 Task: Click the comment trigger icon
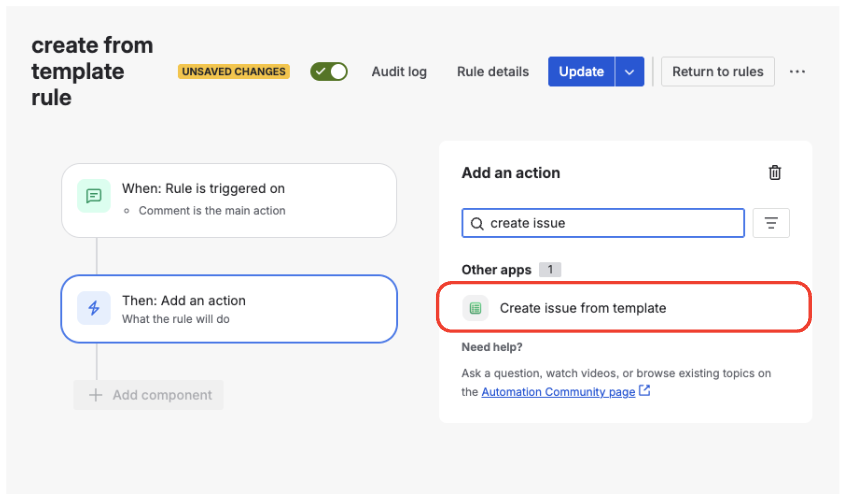pyautogui.click(x=94, y=197)
